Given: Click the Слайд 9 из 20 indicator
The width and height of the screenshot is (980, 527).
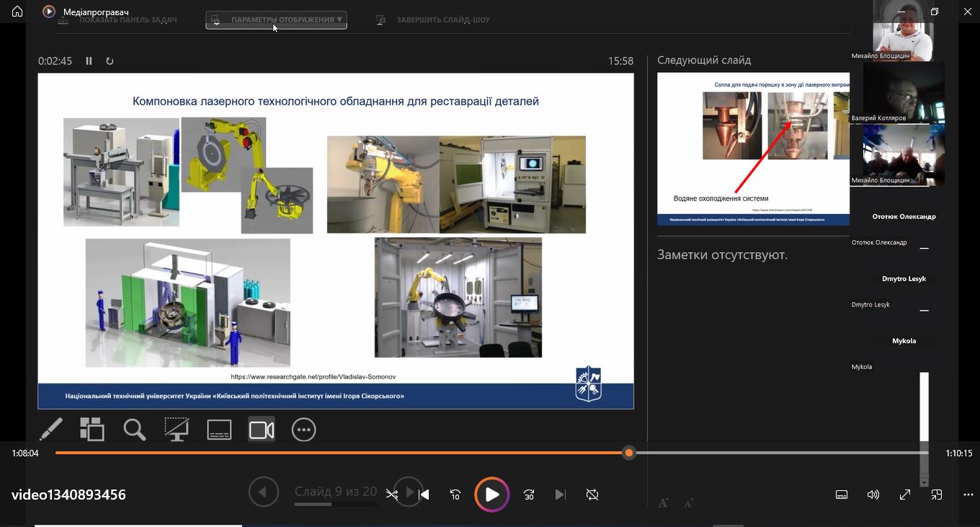Looking at the screenshot, I should 336,492.
